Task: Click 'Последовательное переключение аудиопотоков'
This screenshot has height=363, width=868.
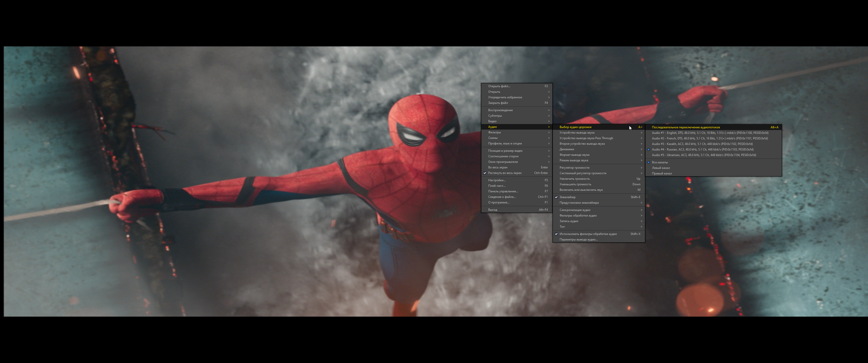Action: pyautogui.click(x=685, y=127)
